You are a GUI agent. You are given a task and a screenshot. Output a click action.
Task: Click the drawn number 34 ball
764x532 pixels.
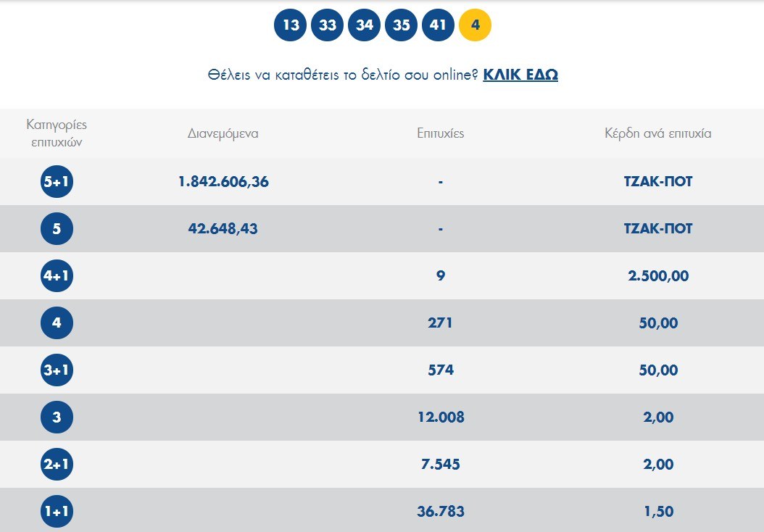pos(365,25)
